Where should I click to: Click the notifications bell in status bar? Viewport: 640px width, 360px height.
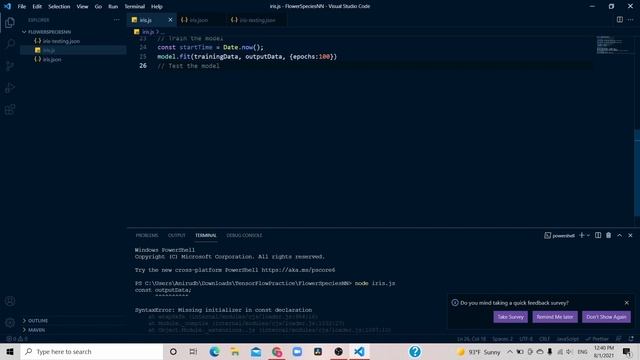tap(631, 339)
